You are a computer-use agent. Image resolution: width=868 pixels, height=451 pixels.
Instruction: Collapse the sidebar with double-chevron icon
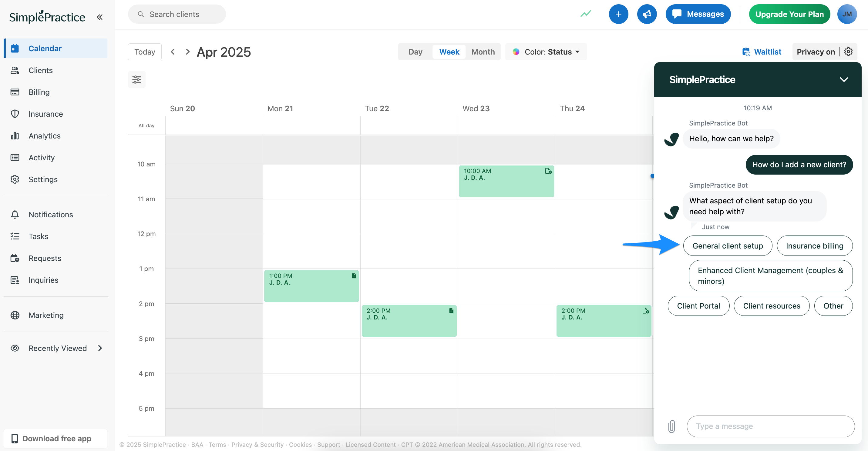click(99, 17)
